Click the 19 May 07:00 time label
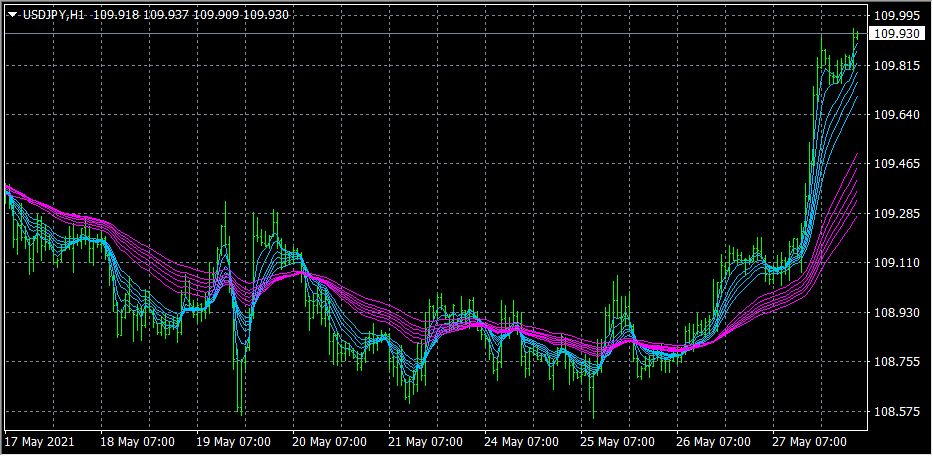 234,442
